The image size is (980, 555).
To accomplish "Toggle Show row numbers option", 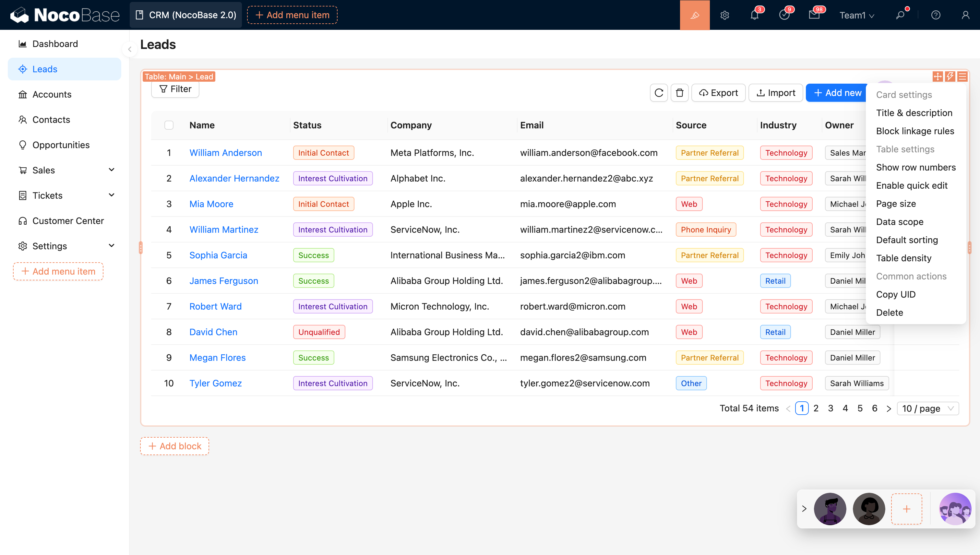I will (x=915, y=167).
